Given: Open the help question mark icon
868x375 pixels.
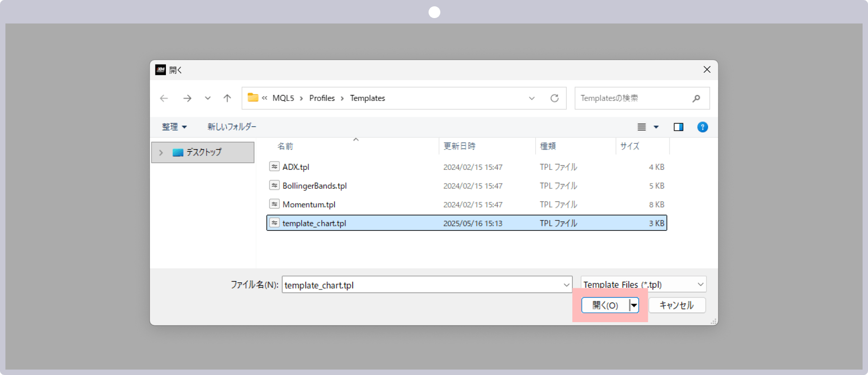Looking at the screenshot, I should [x=702, y=127].
